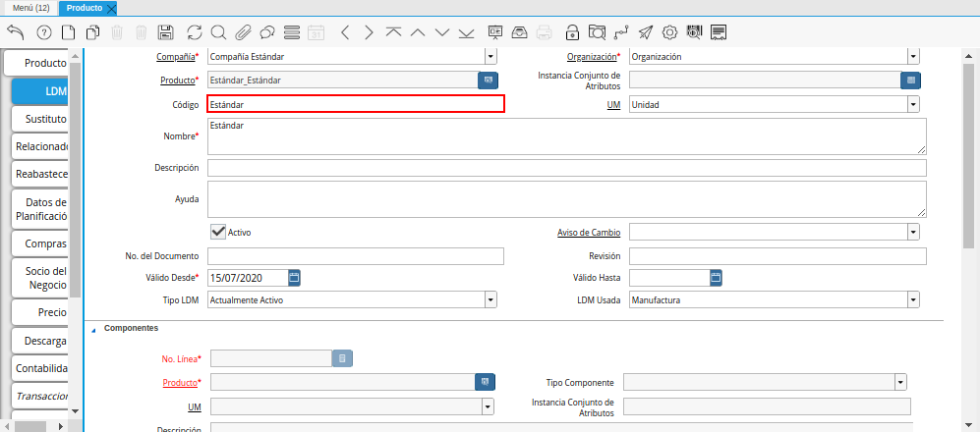The image size is (980, 432).
Task: Switch to the Menú (12) tab
Action: pyautogui.click(x=29, y=8)
